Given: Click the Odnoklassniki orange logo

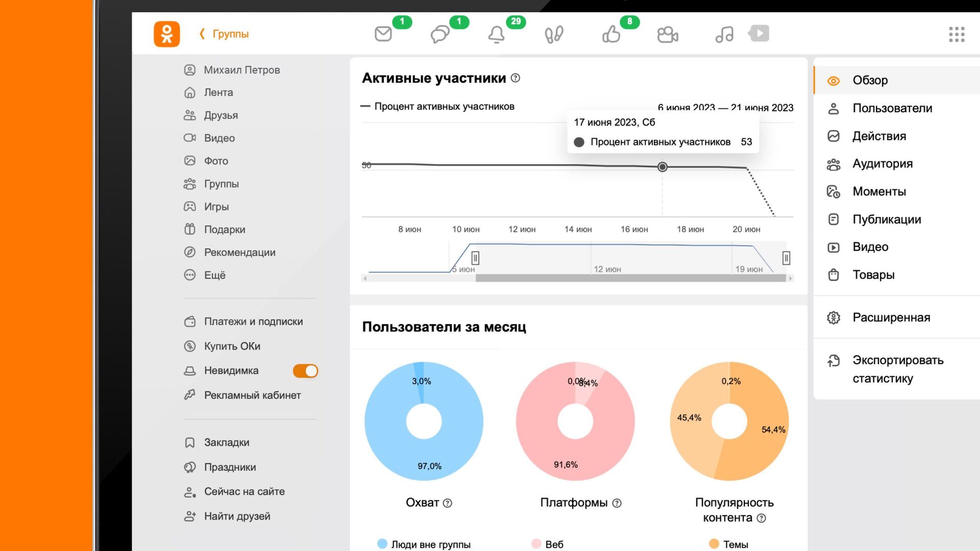Looking at the screenshot, I should tap(167, 34).
